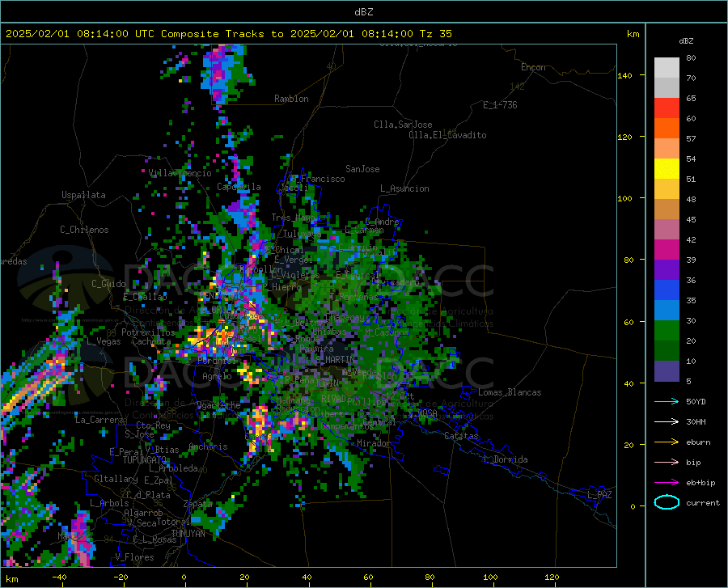Click the '100' tick on vertical axis
The height and width of the screenshot is (588, 728).
[x=625, y=198]
